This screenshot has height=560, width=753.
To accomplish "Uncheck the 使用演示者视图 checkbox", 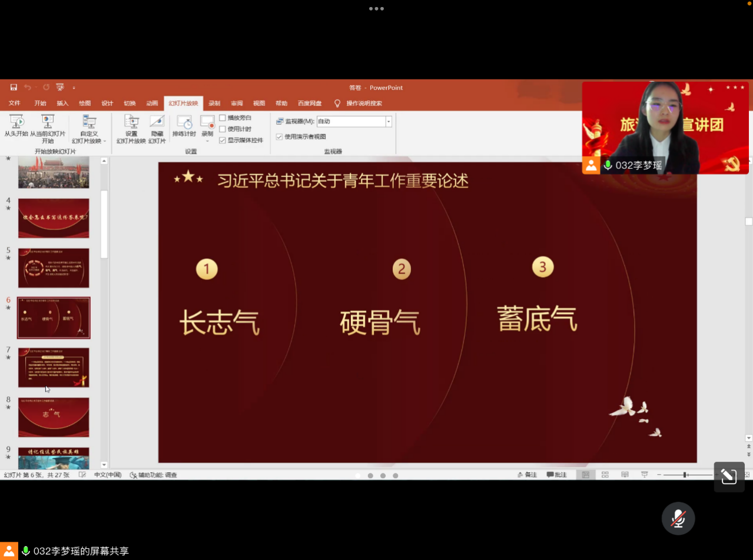I will [x=279, y=136].
